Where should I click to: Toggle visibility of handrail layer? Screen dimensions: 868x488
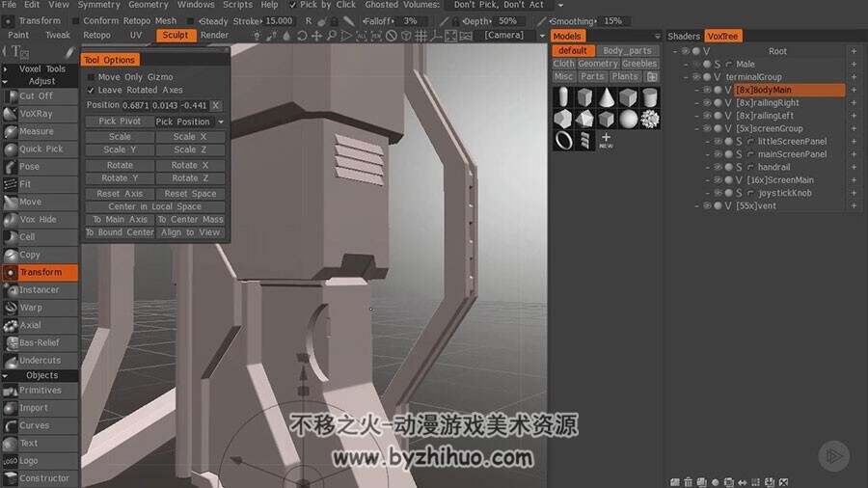[x=718, y=167]
